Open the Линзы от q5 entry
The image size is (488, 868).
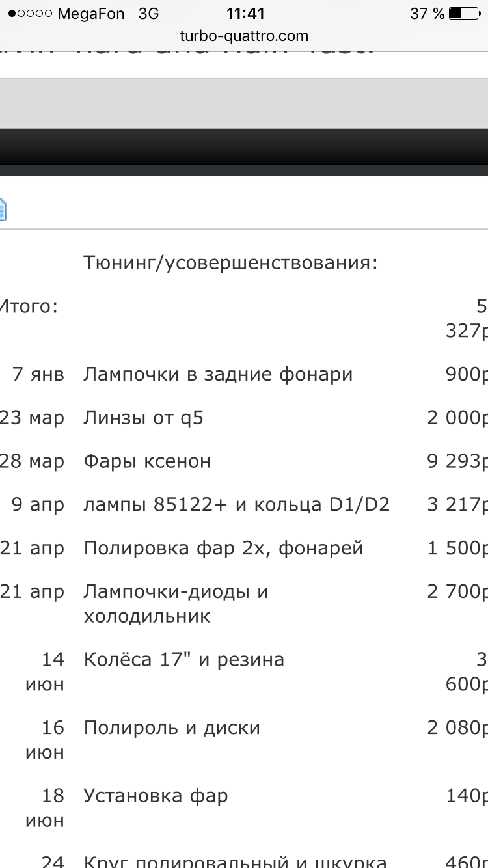point(143,418)
